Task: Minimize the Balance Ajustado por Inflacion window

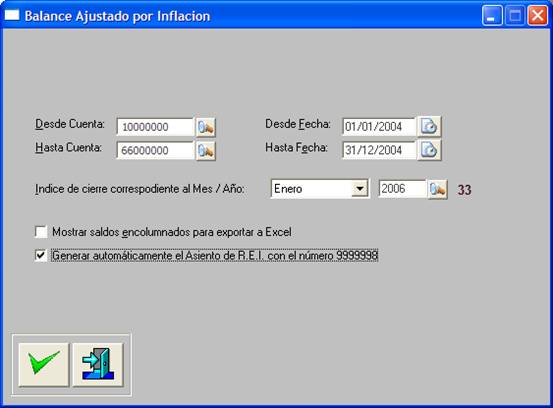Action: [492, 16]
